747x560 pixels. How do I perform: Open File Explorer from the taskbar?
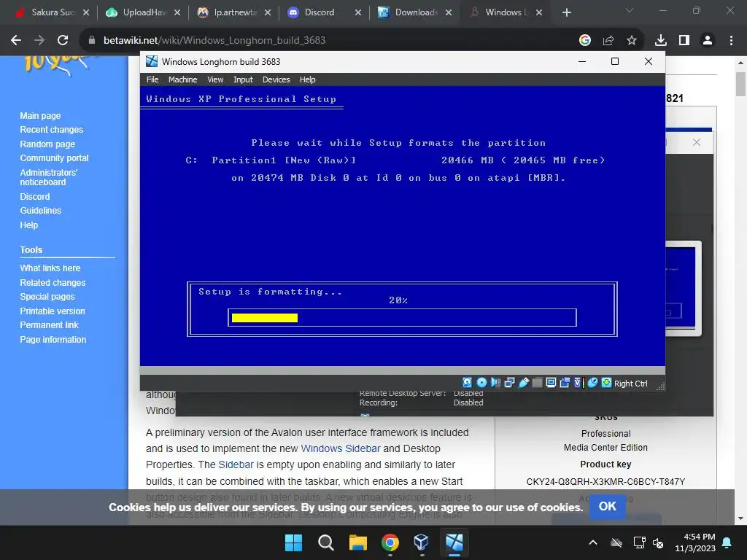pos(357,542)
